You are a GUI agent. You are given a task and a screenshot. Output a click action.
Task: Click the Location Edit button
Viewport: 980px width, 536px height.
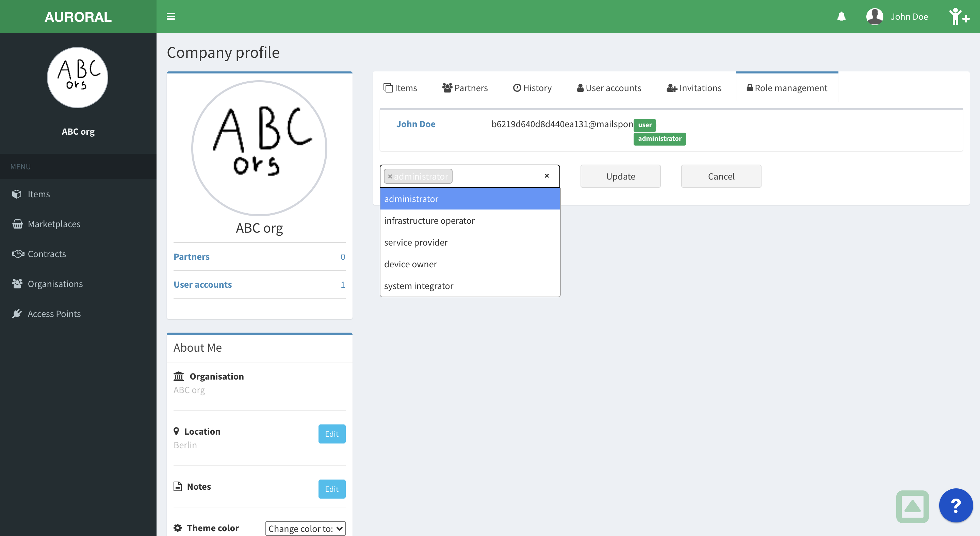[x=331, y=434]
